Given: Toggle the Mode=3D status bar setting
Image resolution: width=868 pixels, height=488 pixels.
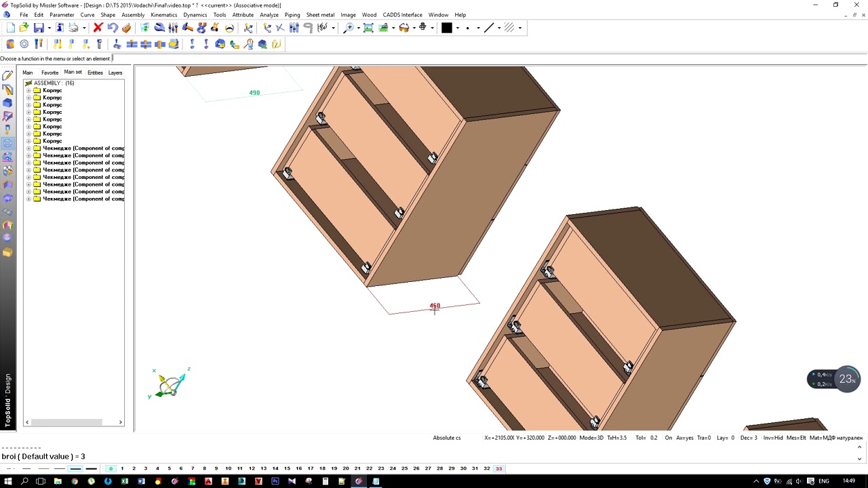Looking at the screenshot, I should [592, 438].
